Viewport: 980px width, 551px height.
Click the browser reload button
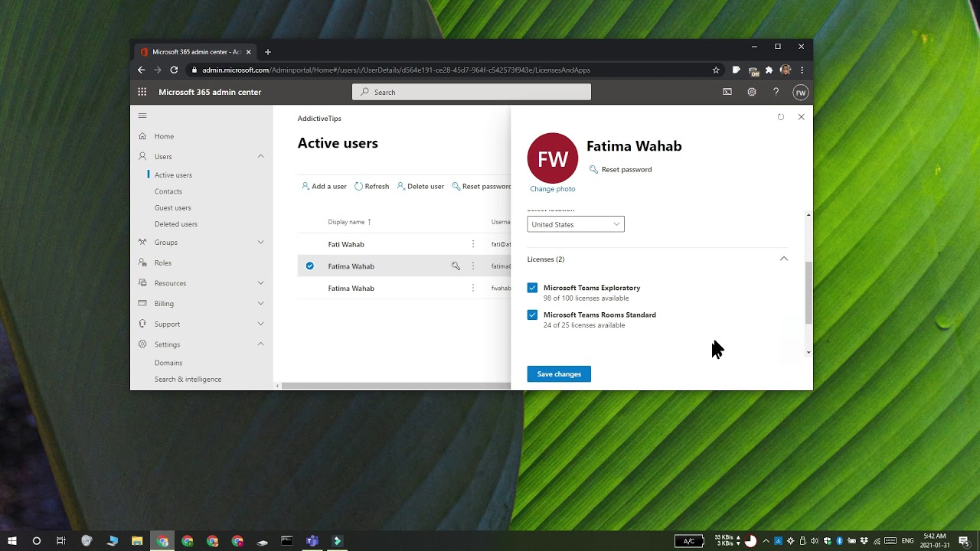point(175,70)
